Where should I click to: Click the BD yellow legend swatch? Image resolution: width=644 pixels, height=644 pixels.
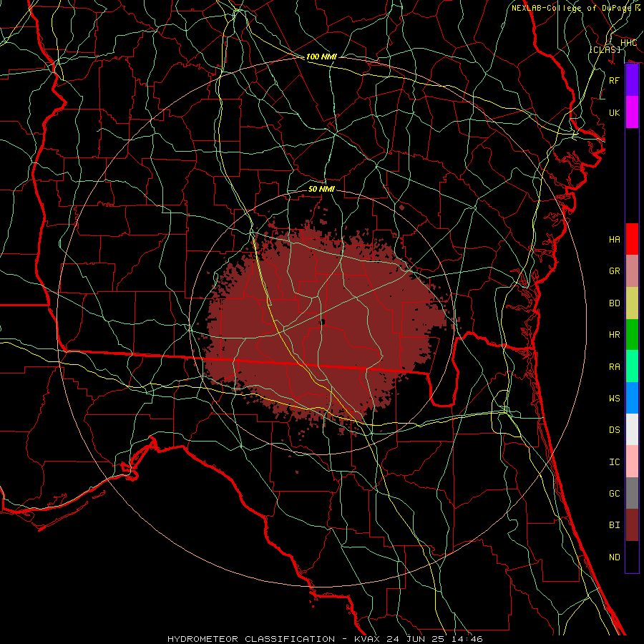coord(632,303)
